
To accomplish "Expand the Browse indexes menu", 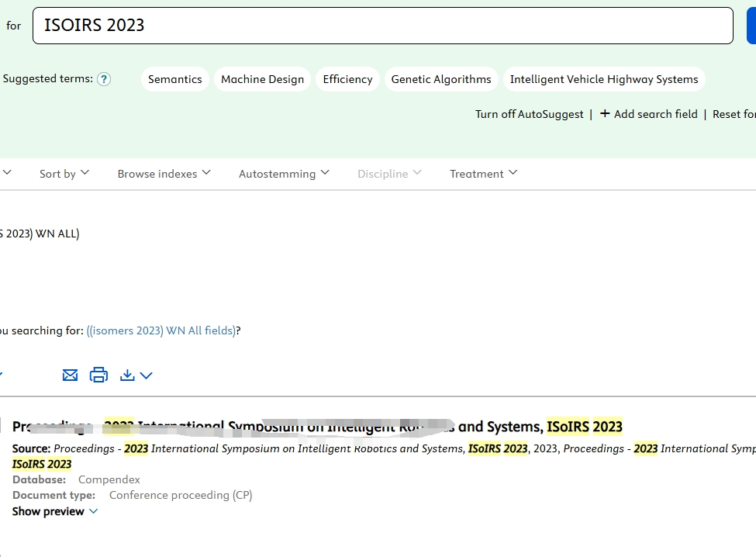I will pyautogui.click(x=164, y=174).
